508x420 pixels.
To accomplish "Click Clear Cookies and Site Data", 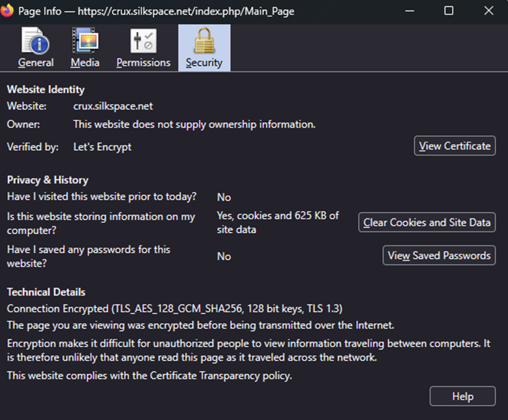I will (427, 223).
